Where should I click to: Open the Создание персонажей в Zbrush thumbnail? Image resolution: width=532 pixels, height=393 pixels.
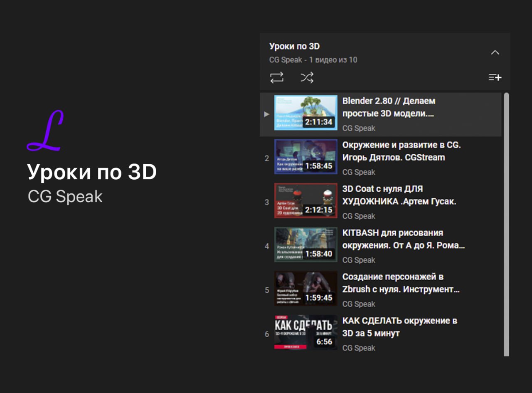(x=305, y=289)
